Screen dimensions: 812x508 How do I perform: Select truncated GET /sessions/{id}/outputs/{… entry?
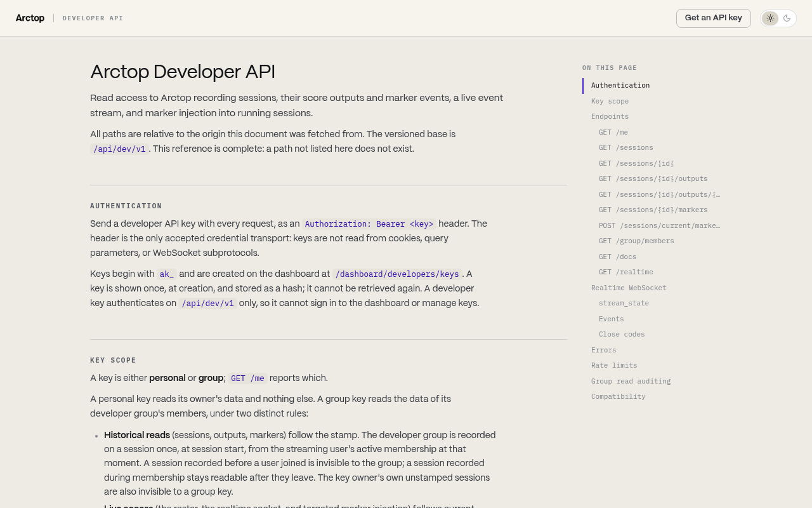[x=659, y=195]
